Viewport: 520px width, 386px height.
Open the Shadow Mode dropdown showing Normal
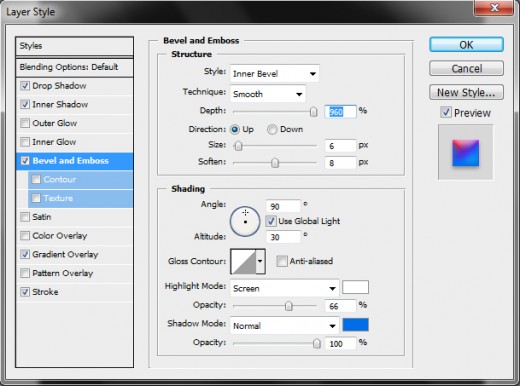pos(285,326)
